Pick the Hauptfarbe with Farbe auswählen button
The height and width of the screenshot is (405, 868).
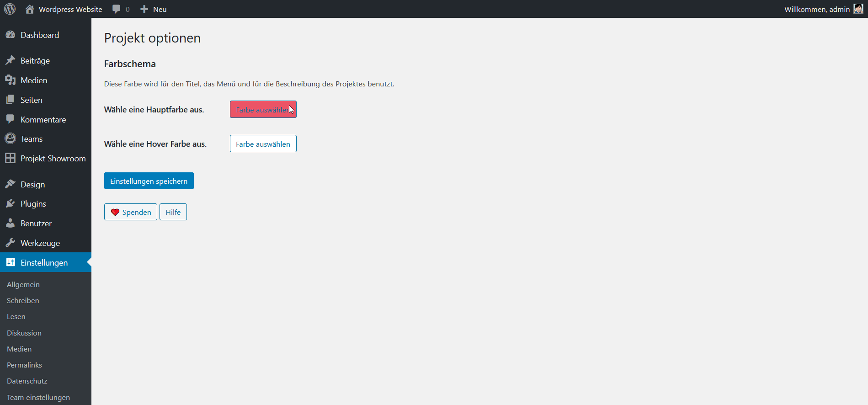tap(263, 109)
